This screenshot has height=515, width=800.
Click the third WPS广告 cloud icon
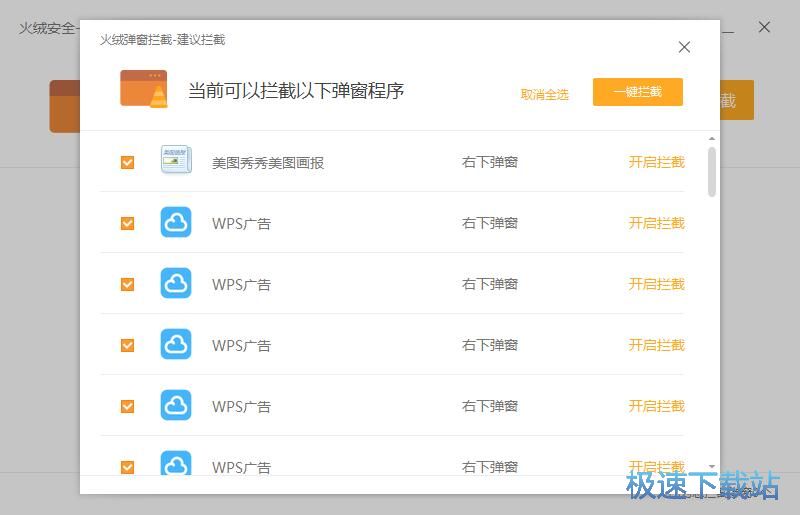point(176,344)
